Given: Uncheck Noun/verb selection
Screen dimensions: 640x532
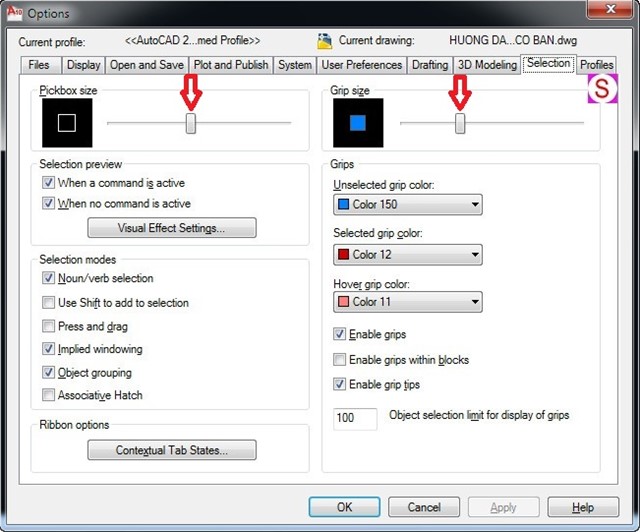Looking at the screenshot, I should (48, 278).
